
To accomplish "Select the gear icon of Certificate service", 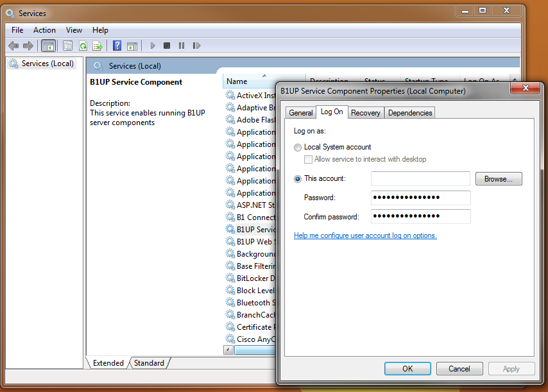I will [230, 327].
